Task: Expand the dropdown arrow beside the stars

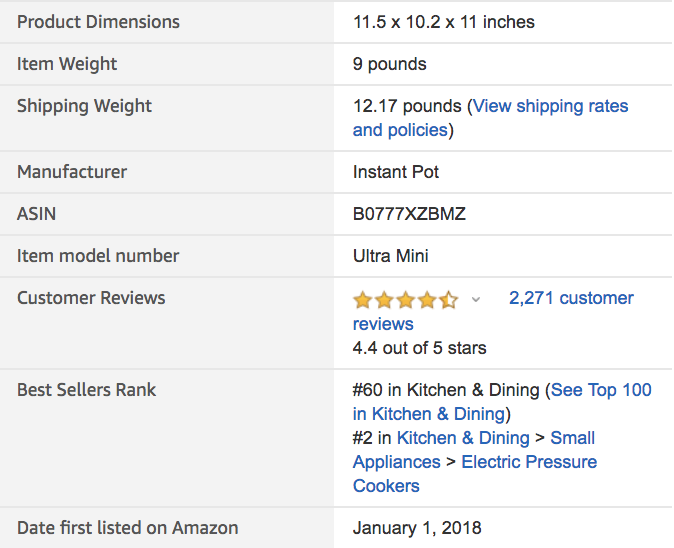Action: coord(476,299)
